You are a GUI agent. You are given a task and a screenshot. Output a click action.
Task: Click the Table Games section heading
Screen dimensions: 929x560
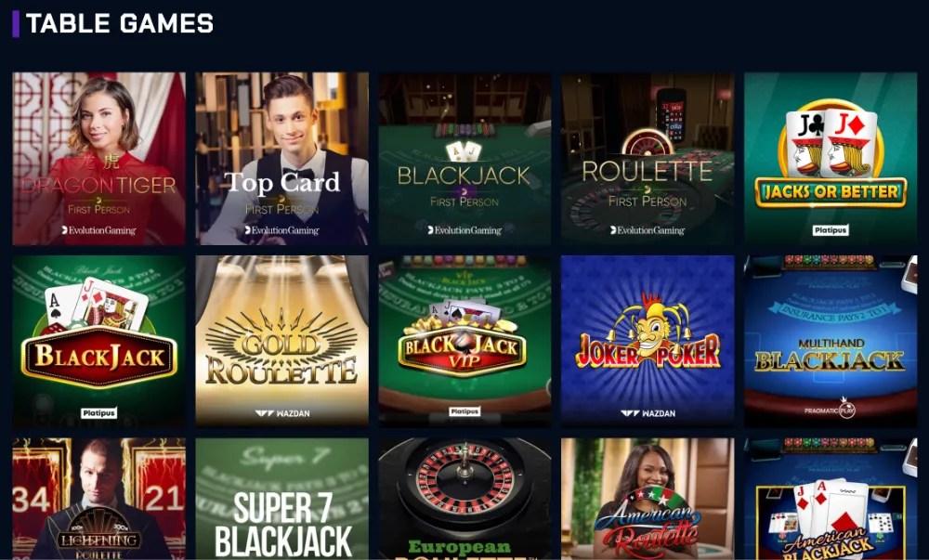pyautogui.click(x=120, y=23)
